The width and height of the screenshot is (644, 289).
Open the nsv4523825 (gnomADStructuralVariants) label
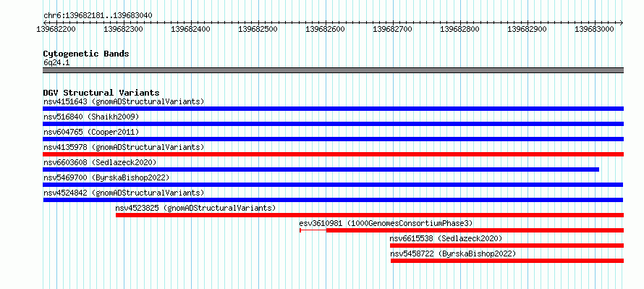(x=195, y=208)
